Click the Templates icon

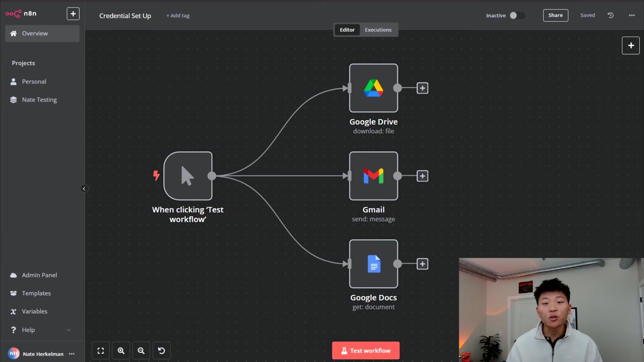13,293
